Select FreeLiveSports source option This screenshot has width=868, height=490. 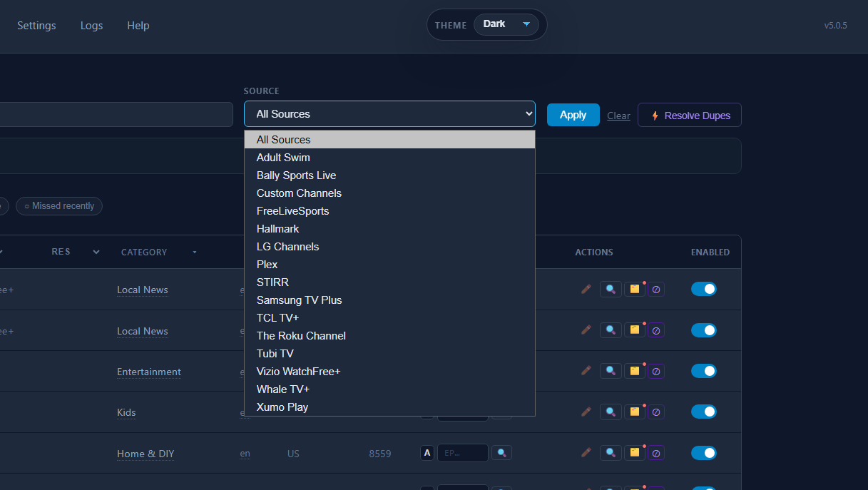389,211
